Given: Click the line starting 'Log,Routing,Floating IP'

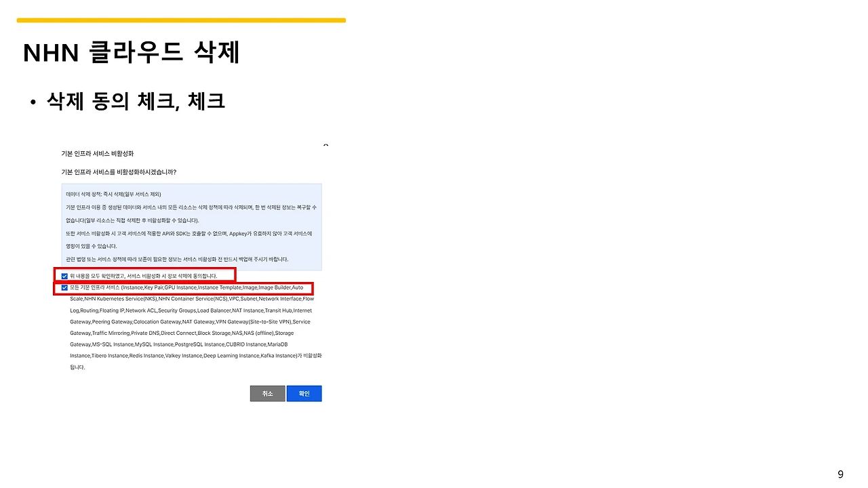Looking at the screenshot, I should coord(191,310).
